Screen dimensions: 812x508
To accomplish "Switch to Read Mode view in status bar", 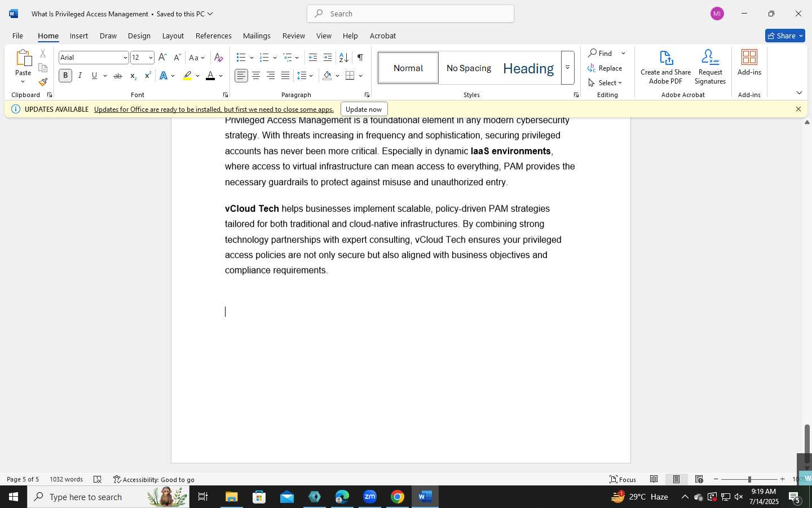I will pos(654,479).
